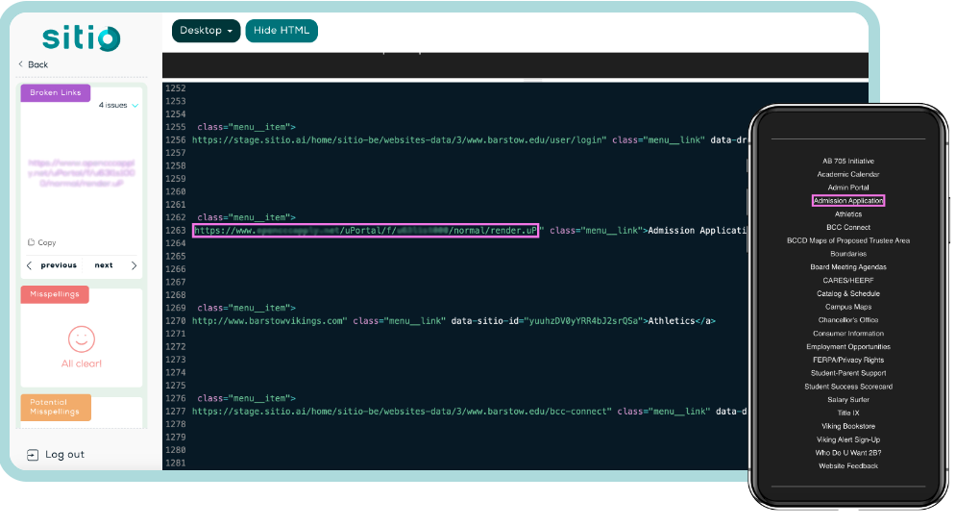Go to next issue arrow
Image resolution: width=980 pixels, height=526 pixels.
134,265
